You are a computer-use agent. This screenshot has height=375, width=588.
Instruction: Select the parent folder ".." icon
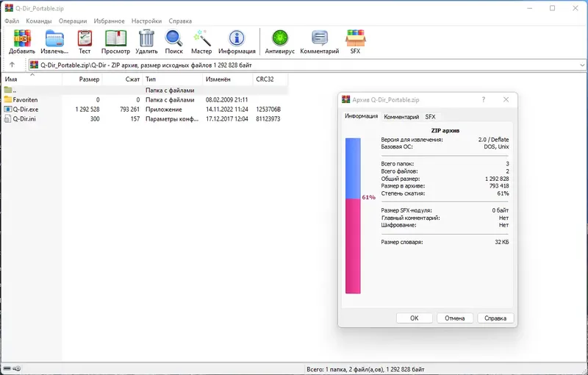(x=8, y=90)
